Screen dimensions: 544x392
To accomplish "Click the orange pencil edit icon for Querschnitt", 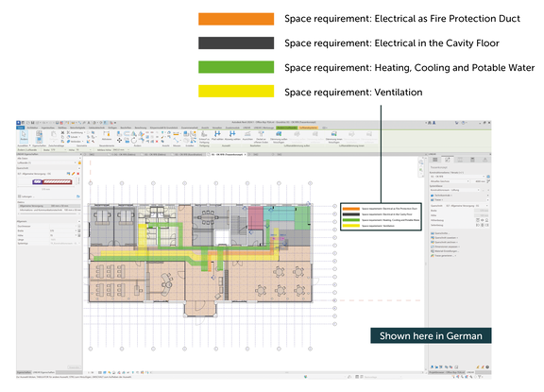I will 74,174.
